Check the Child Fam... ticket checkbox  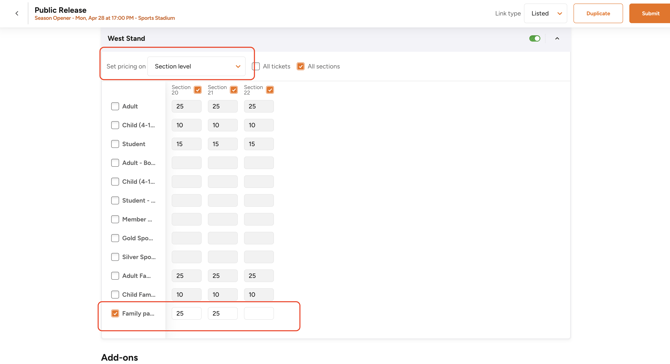point(115,294)
